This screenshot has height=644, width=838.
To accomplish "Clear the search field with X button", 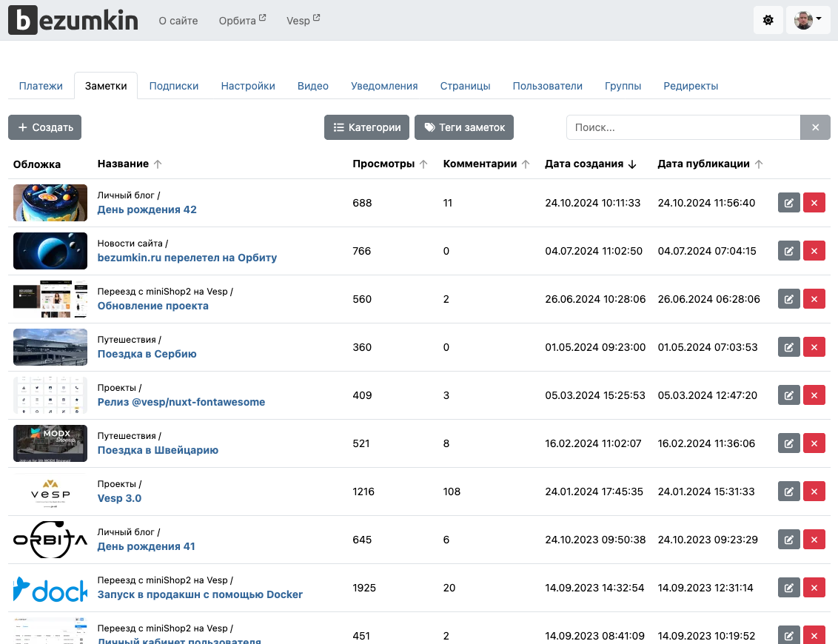I will tap(815, 127).
